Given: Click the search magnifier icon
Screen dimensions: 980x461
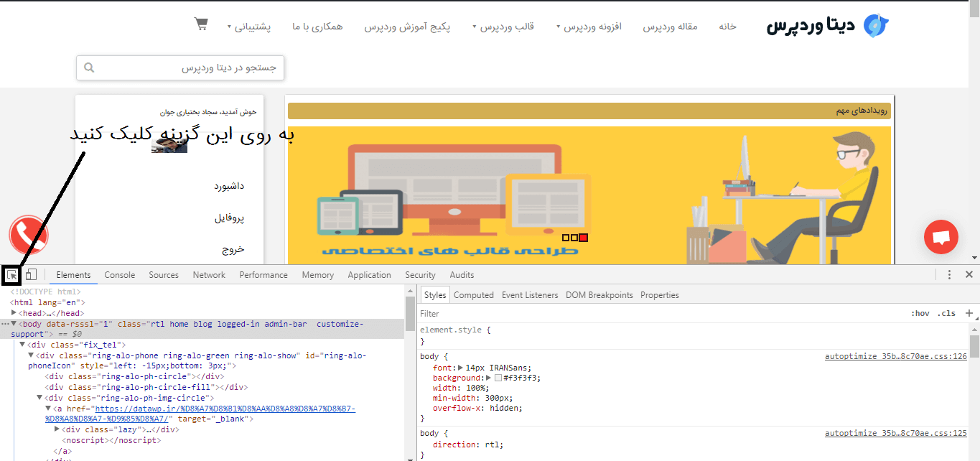Looking at the screenshot, I should click(89, 68).
